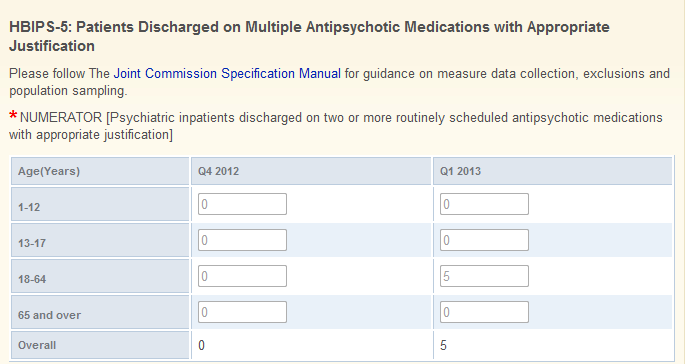
Task: Click the Q1 2013 field for ages 1-12
Action: (484, 204)
